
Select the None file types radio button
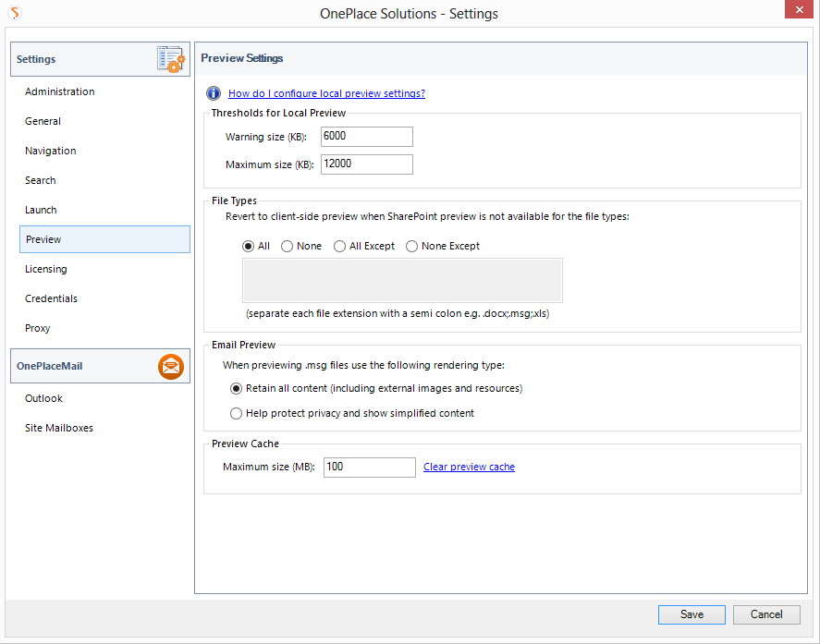click(x=288, y=247)
